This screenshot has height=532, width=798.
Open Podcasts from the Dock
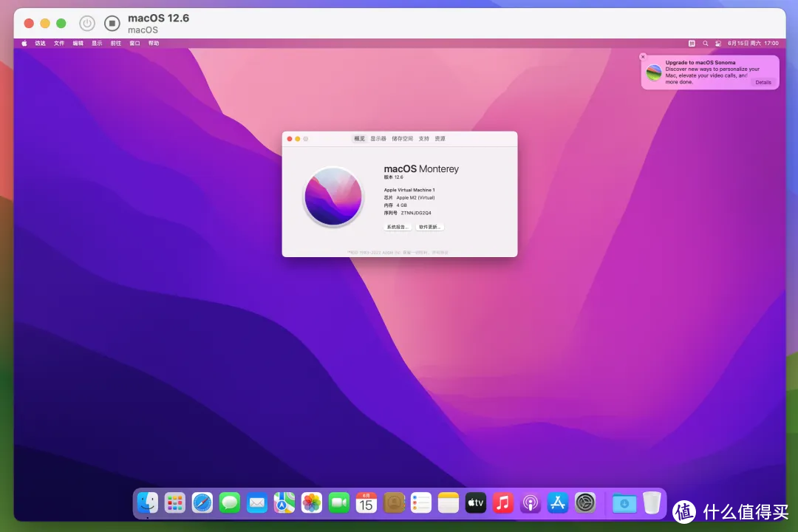tap(531, 503)
